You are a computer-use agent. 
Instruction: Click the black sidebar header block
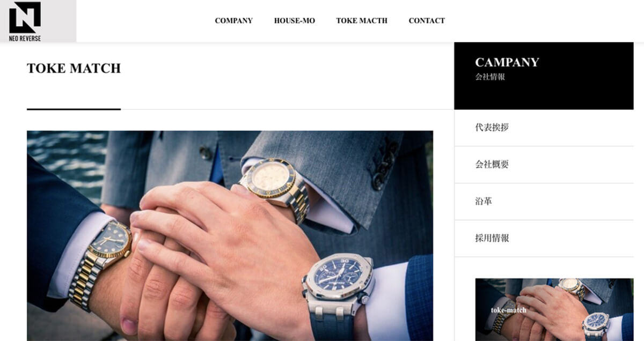(x=544, y=76)
